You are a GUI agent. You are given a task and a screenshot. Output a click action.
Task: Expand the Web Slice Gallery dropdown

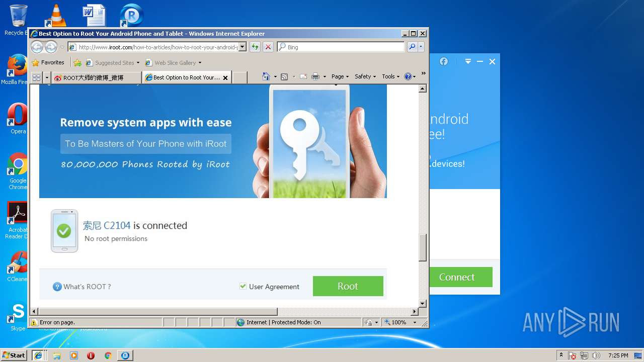click(200, 63)
